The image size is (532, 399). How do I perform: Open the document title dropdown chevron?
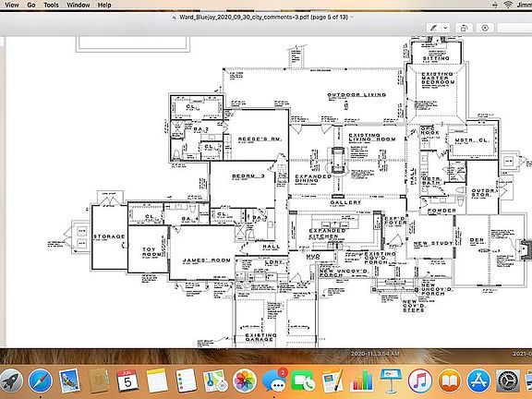pyautogui.click(x=352, y=17)
